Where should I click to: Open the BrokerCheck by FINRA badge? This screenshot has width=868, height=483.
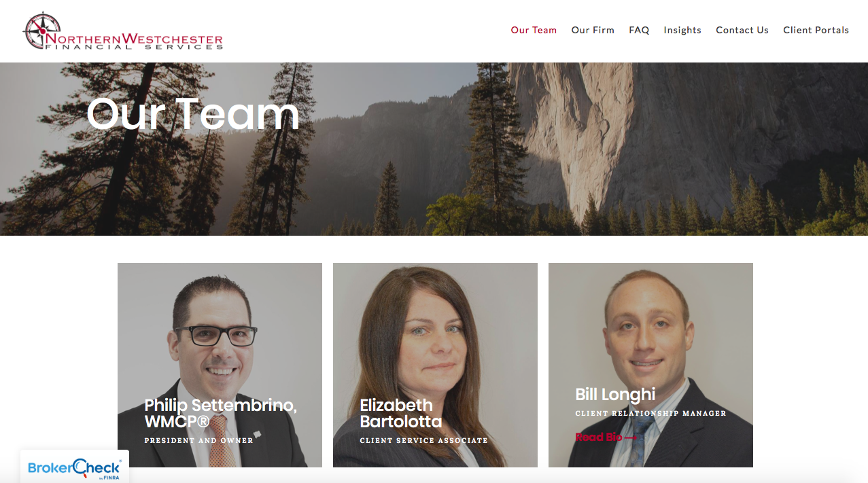tap(75, 467)
